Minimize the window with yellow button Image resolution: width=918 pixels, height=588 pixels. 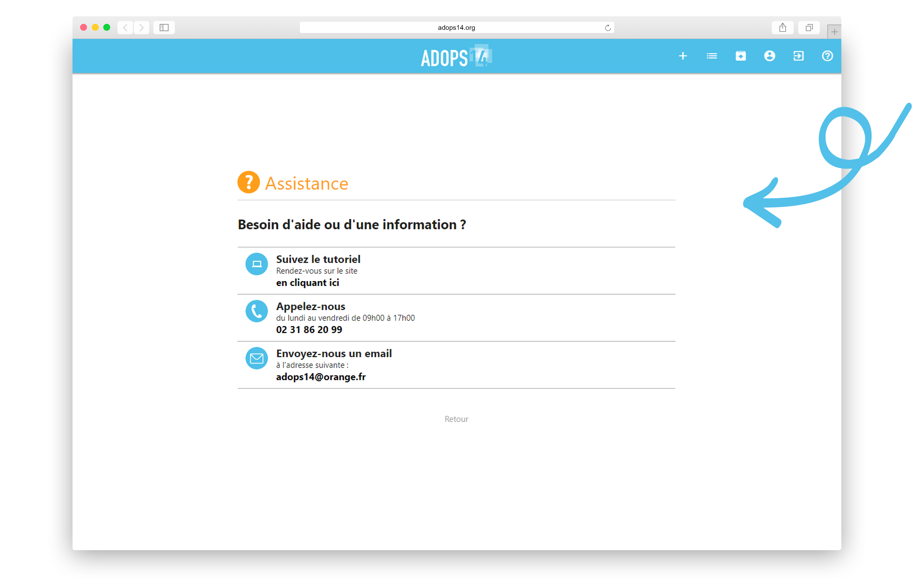click(95, 28)
